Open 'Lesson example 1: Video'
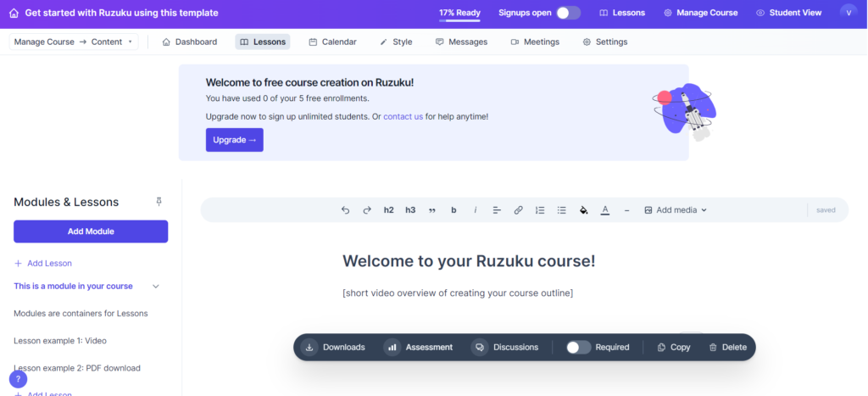Image resolution: width=868 pixels, height=396 pixels. coord(60,341)
